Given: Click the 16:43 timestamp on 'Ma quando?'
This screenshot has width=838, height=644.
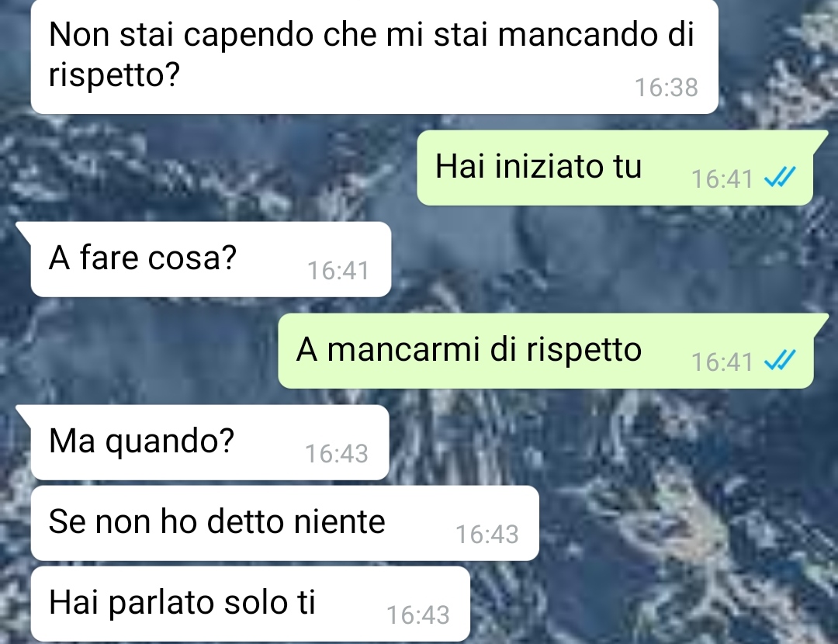Looking at the screenshot, I should (337, 454).
